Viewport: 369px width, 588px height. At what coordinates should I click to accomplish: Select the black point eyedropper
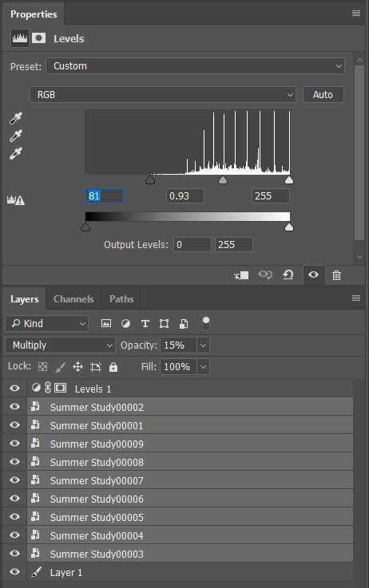pyautogui.click(x=16, y=118)
